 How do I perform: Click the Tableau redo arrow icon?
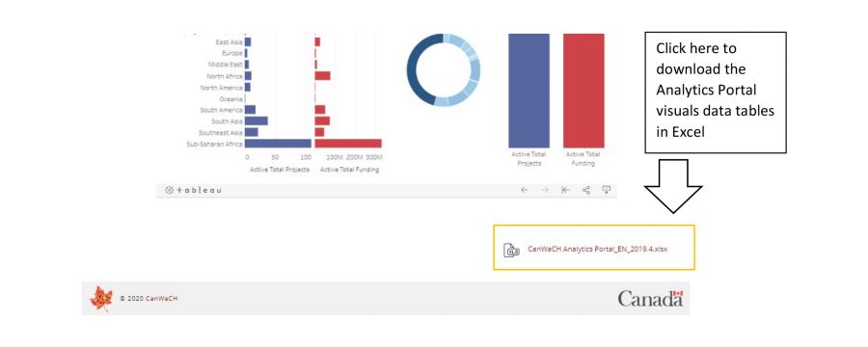pyautogui.click(x=545, y=190)
